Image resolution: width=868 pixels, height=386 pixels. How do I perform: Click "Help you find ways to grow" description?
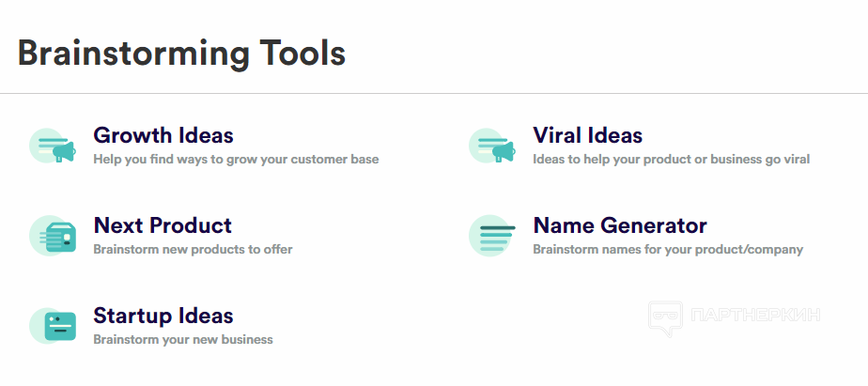pos(236,160)
